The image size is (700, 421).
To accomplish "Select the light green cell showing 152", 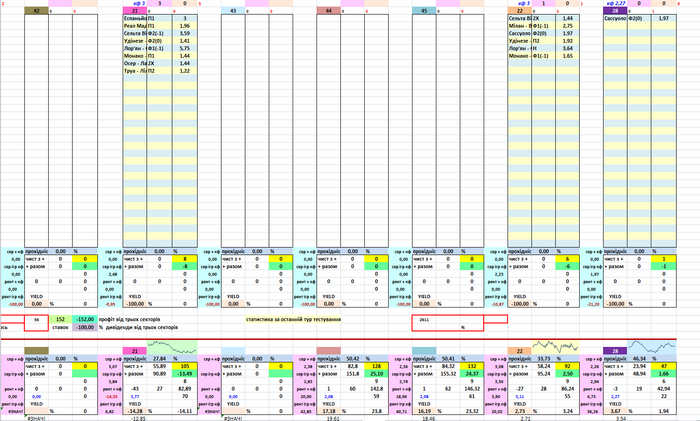I will pyautogui.click(x=61, y=319).
